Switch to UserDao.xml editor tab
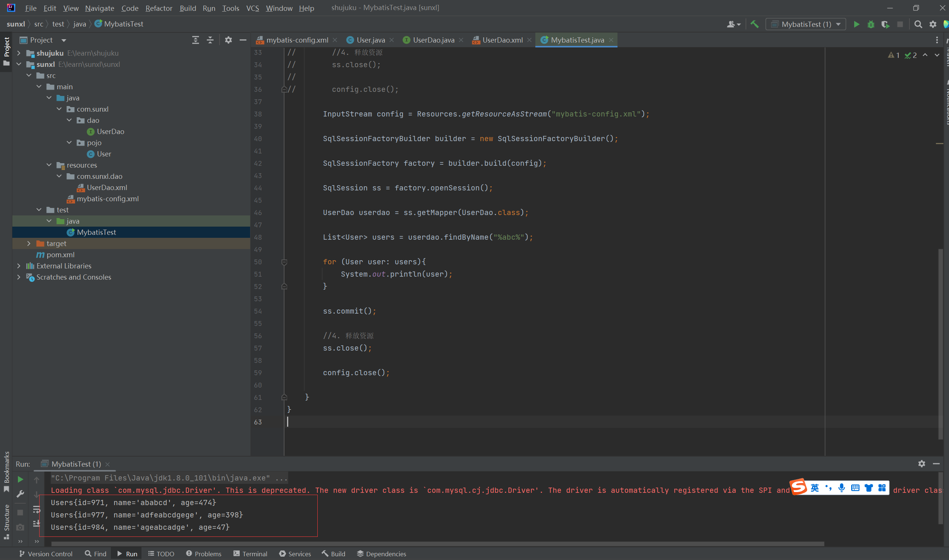This screenshot has width=949, height=560. pyautogui.click(x=502, y=40)
